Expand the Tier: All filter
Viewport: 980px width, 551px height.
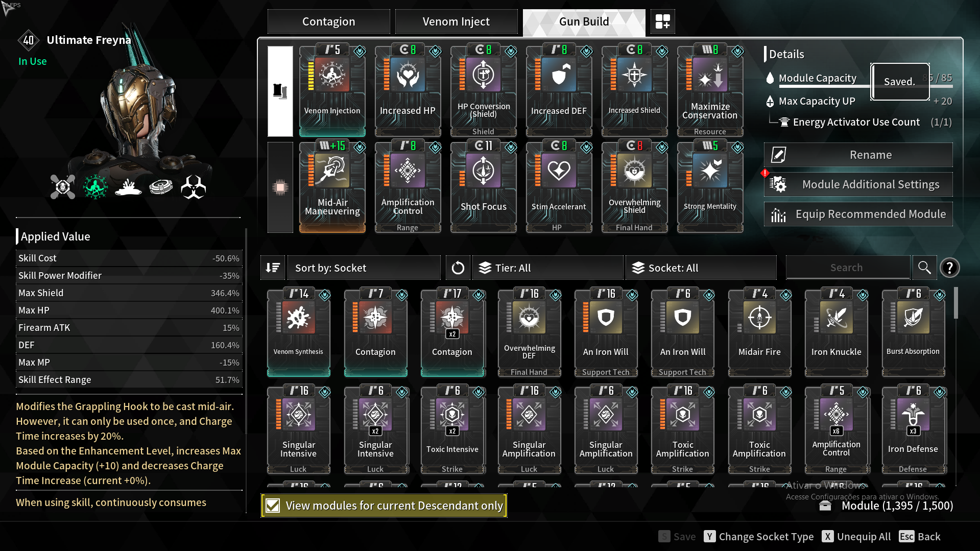547,268
